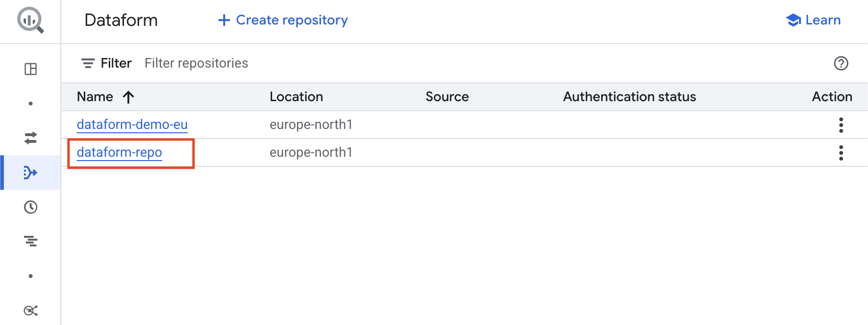
Task: Select europe-north1 cell in dataform-demo-eu row
Action: 311,125
